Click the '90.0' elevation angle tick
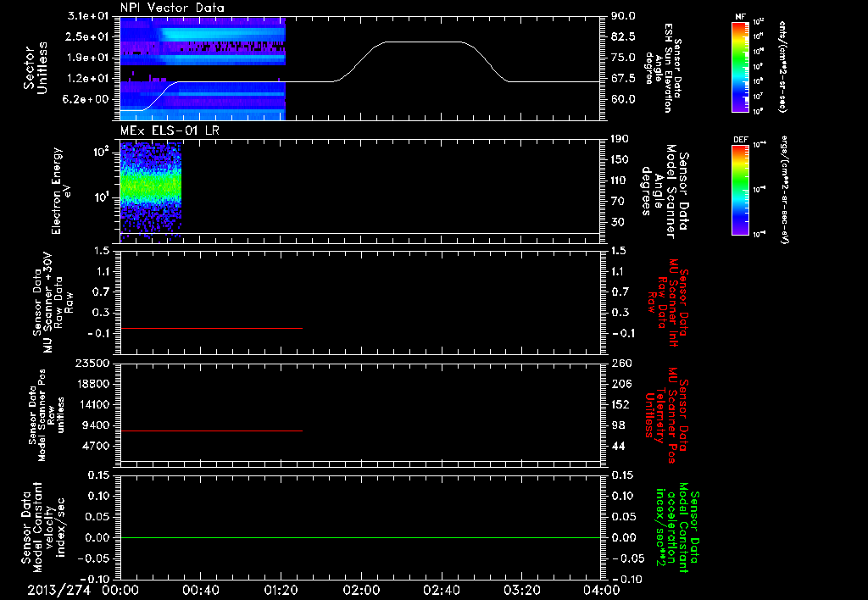 point(623,16)
